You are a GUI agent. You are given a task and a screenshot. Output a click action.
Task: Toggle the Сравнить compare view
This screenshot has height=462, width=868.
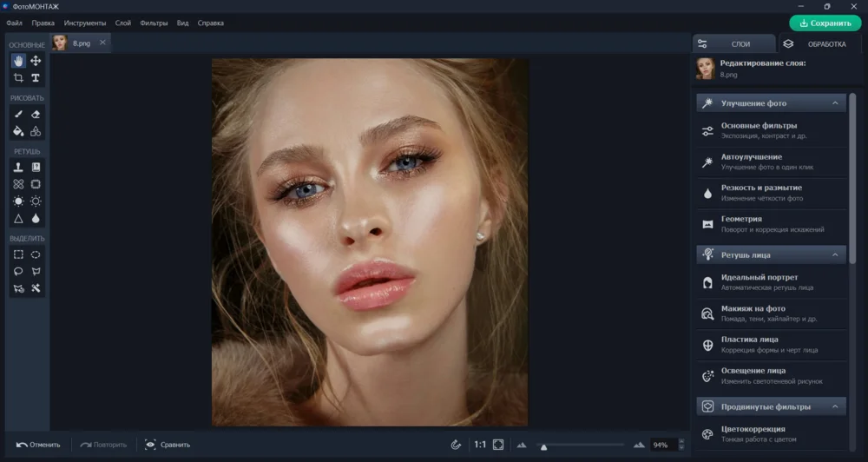coord(168,445)
